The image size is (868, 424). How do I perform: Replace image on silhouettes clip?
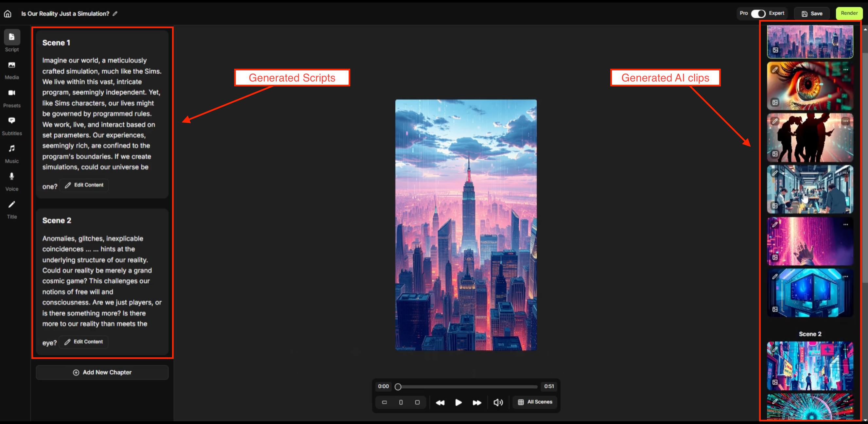(775, 154)
